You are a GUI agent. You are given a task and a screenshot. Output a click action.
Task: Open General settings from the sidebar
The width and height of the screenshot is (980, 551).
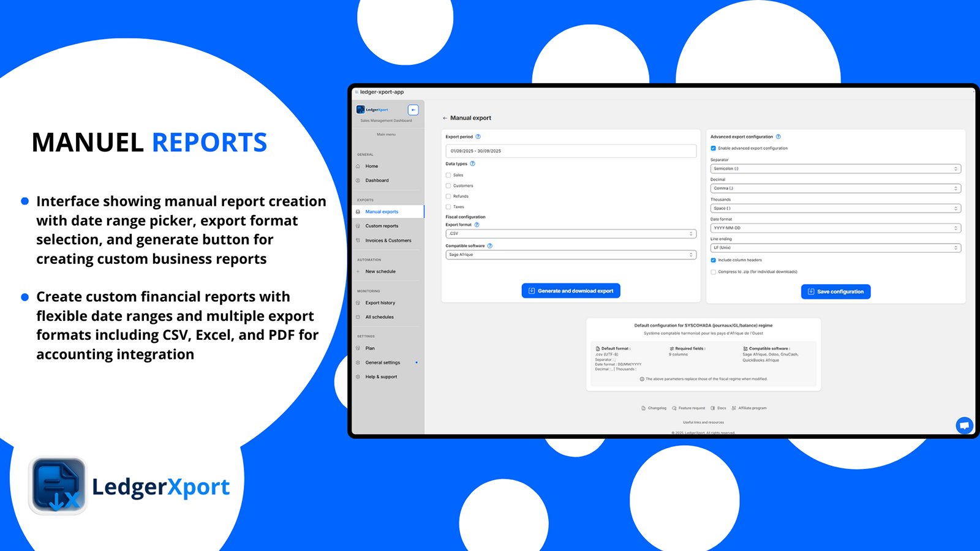382,362
